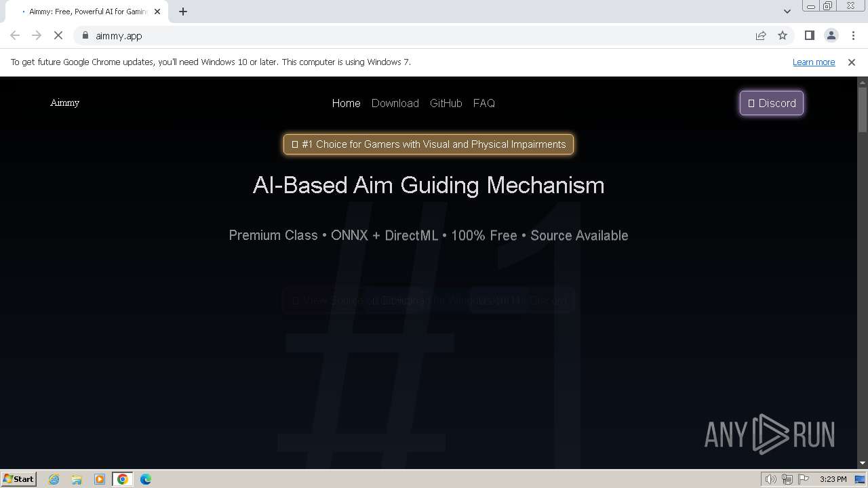This screenshot has width=868, height=488.
Task: Bookmark this tab with the star icon
Action: tap(783, 35)
